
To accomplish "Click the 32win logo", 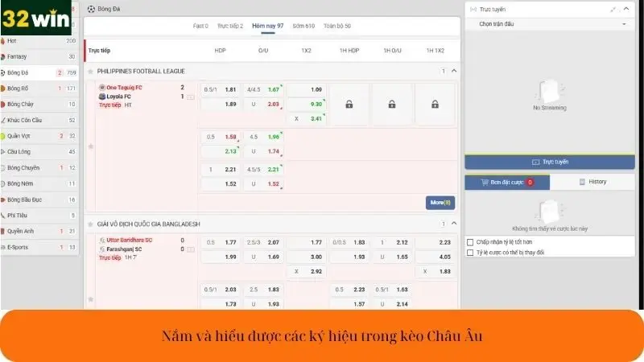I will (x=35, y=18).
